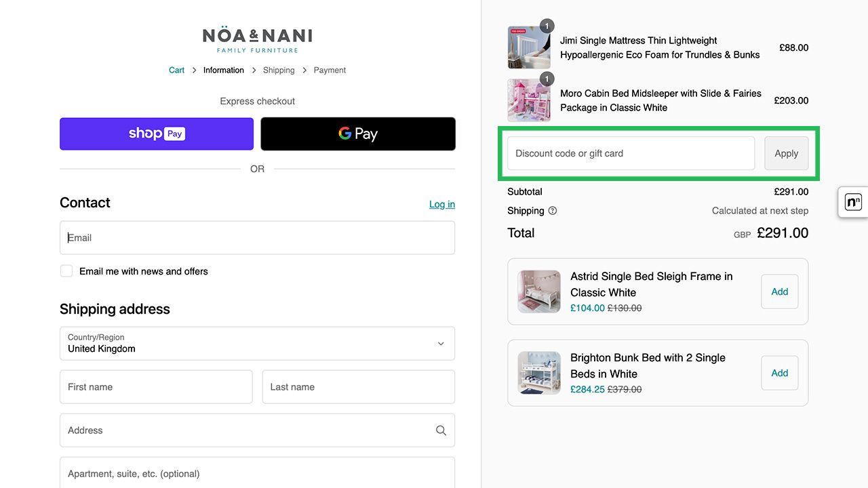Image resolution: width=868 pixels, height=488 pixels.
Task: Click the Brighton Bunk Bed product image
Action: click(539, 373)
